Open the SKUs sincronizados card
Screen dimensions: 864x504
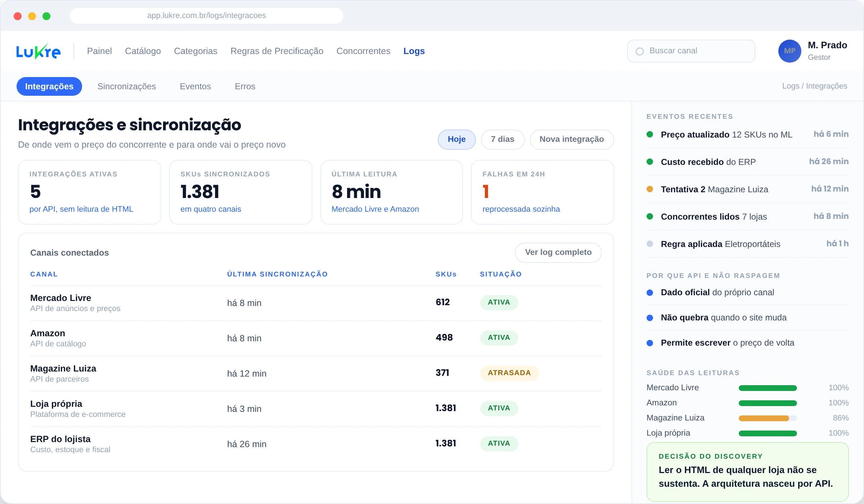click(240, 192)
